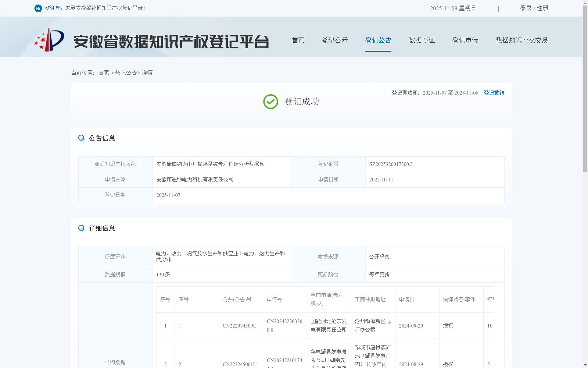Click the 申请日 column header

[406, 300]
